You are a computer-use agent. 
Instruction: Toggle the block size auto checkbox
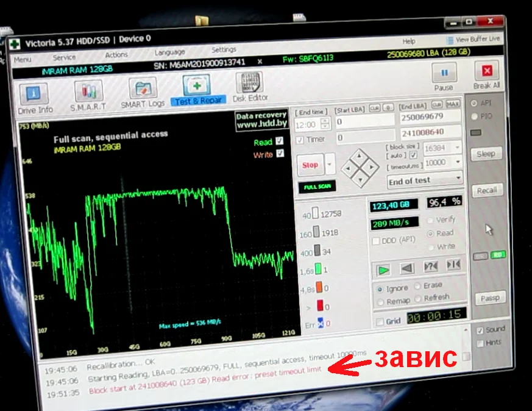click(x=413, y=155)
